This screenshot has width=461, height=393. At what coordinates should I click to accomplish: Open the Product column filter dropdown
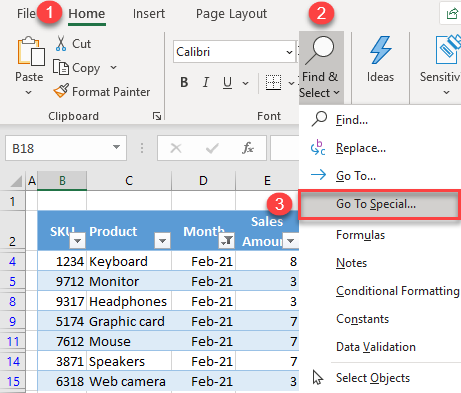(x=162, y=241)
